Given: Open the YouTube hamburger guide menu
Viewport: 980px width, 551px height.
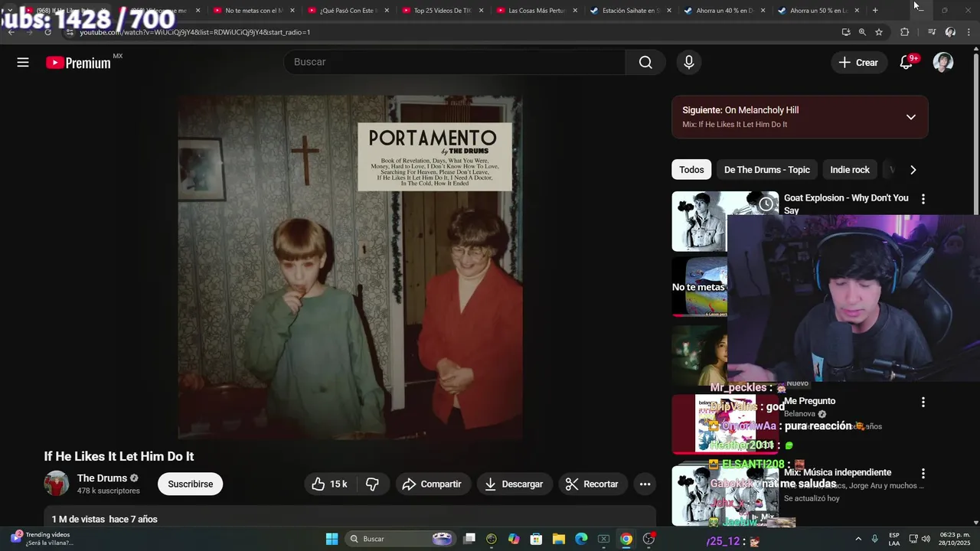Looking at the screenshot, I should (23, 63).
